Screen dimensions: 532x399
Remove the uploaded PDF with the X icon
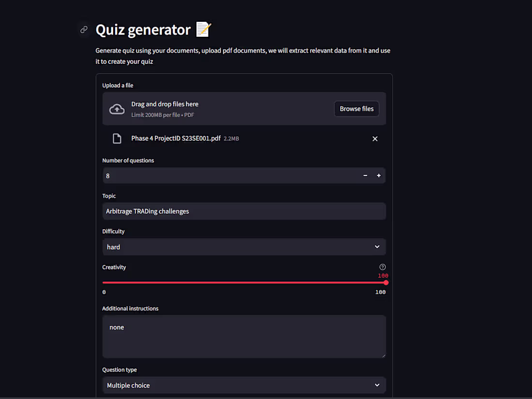(x=375, y=138)
